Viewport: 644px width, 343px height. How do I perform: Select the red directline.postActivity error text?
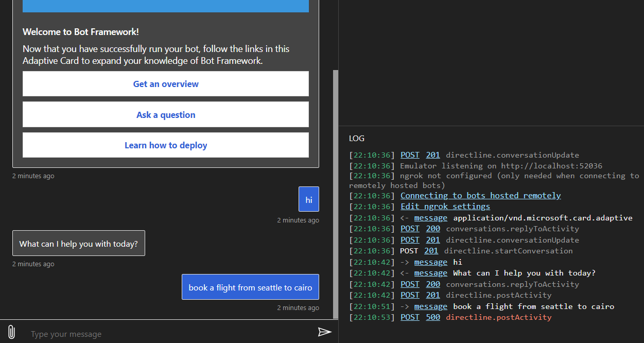(x=499, y=317)
